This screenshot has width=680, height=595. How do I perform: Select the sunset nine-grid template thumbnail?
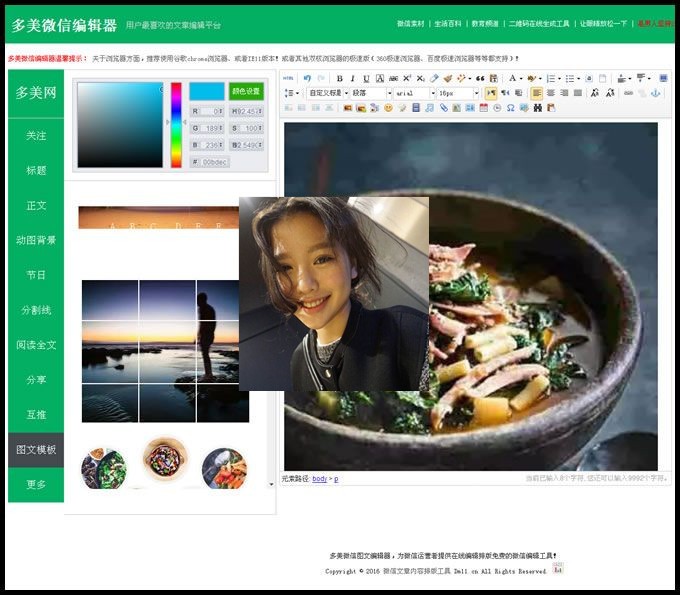pos(165,351)
